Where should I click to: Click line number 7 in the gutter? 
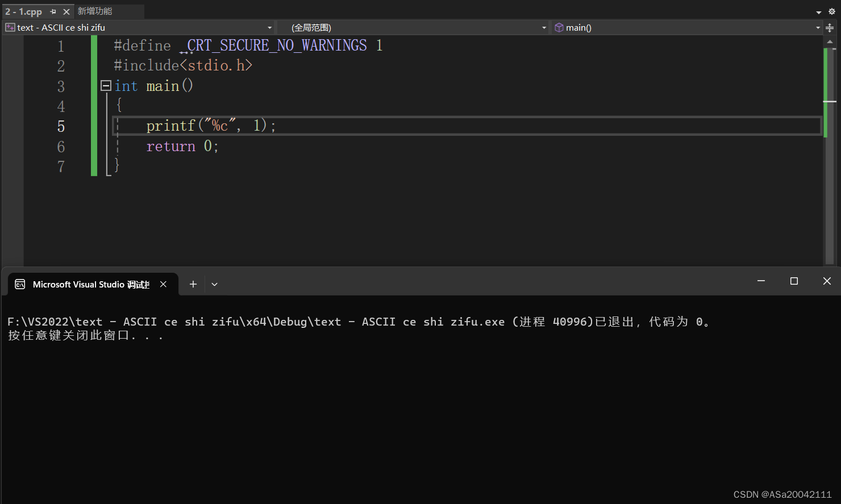61,166
